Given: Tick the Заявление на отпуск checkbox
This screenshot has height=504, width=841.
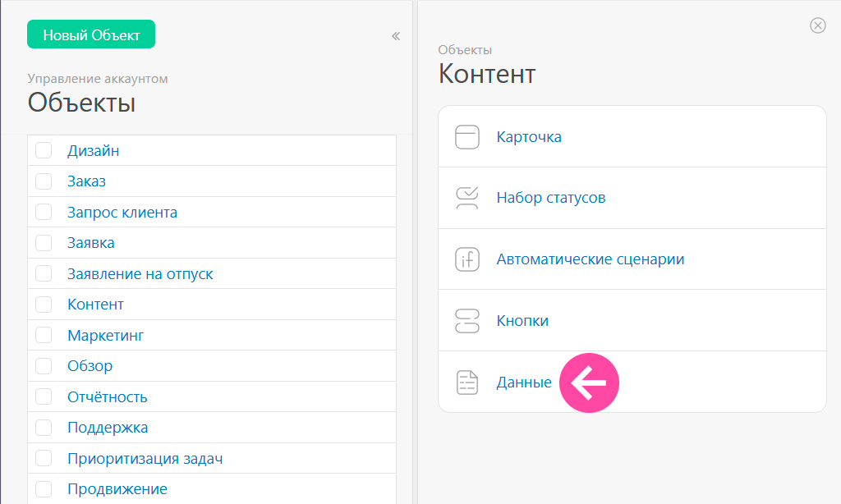Looking at the screenshot, I should point(44,273).
